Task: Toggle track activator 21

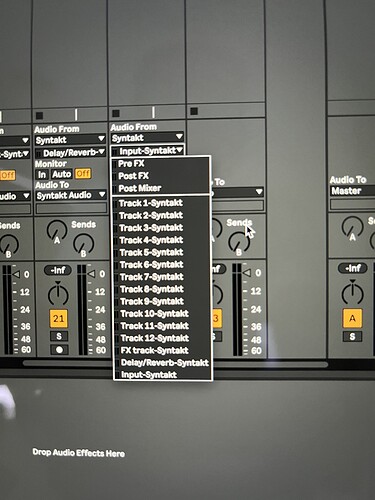Action: [x=58, y=319]
